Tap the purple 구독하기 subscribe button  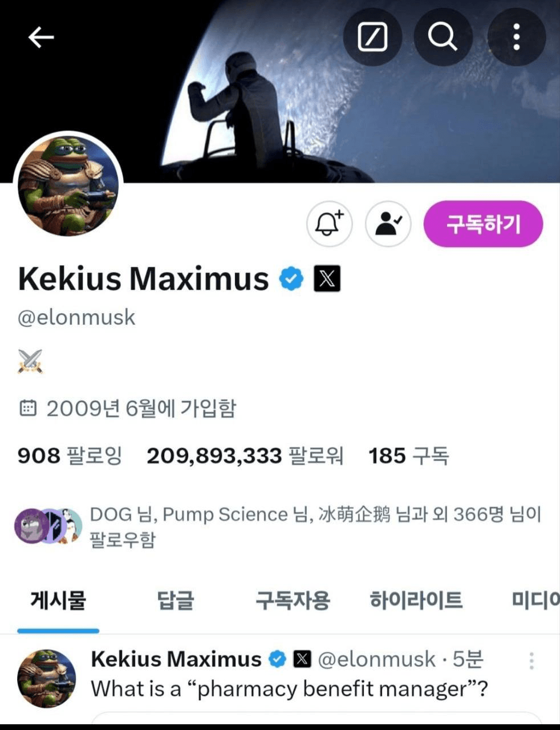click(x=484, y=224)
